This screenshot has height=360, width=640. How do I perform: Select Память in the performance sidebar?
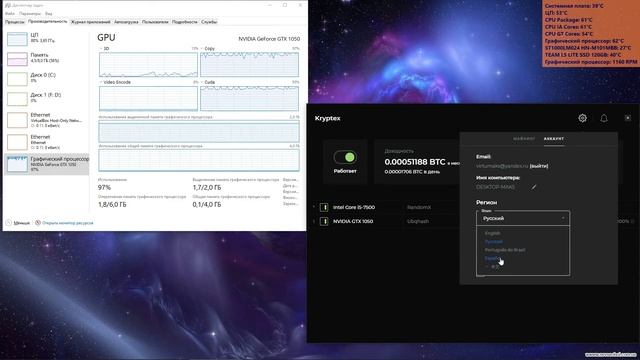coord(47,58)
